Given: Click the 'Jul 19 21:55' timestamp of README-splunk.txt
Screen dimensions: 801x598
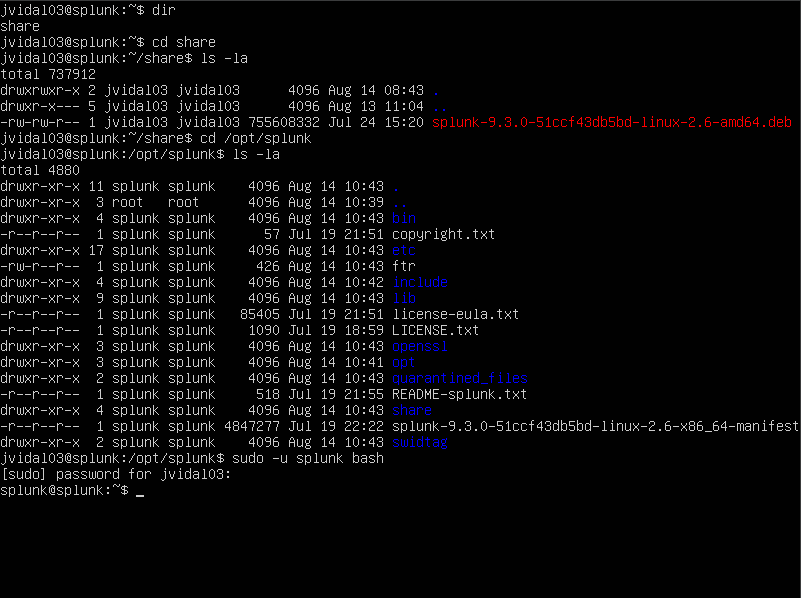Looking at the screenshot, I should tap(336, 395).
